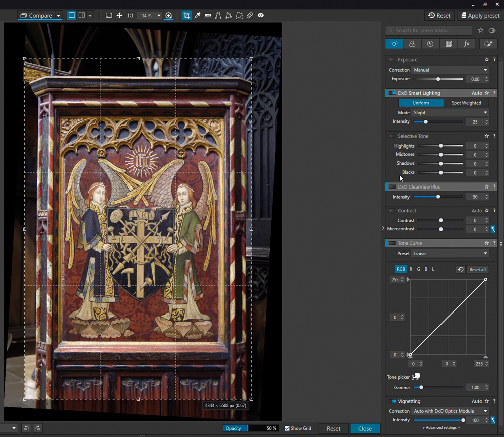The image size is (504, 437).
Task: Click Auto on DxO Smart Lighting header
Action: pyautogui.click(x=477, y=93)
